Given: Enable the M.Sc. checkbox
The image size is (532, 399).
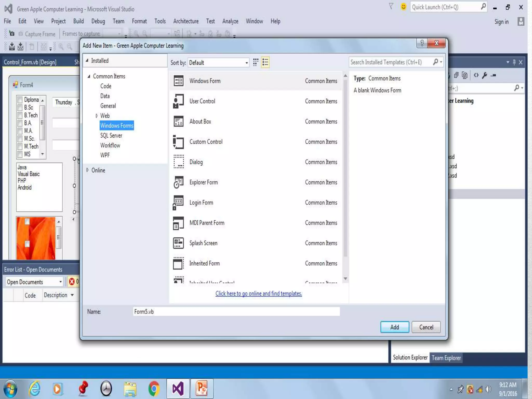Looking at the screenshot, I should (20, 139).
